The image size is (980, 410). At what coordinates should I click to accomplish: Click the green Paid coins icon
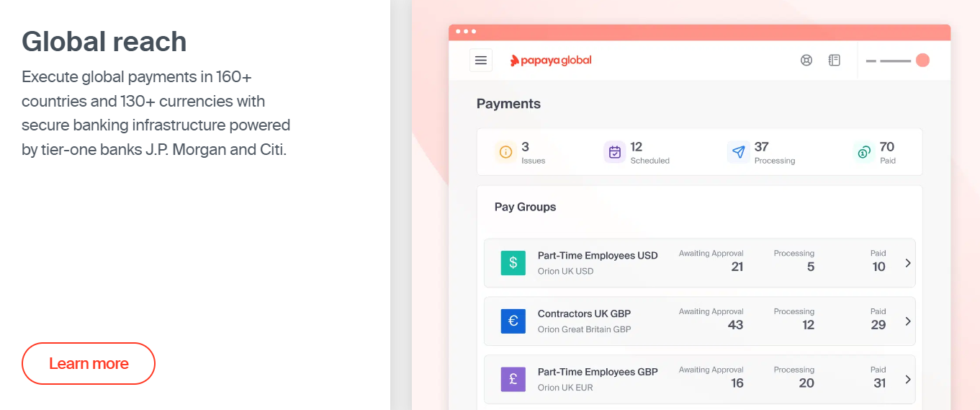pyautogui.click(x=864, y=152)
